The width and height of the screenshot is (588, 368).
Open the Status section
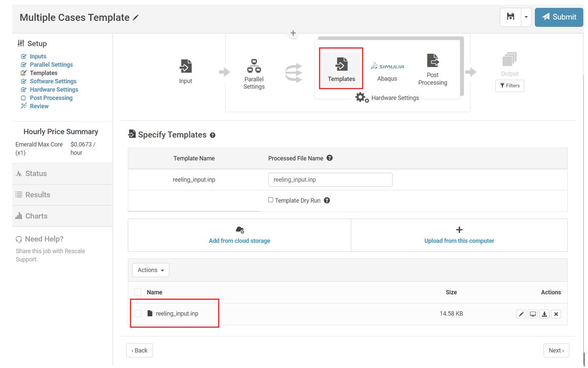tap(62, 174)
